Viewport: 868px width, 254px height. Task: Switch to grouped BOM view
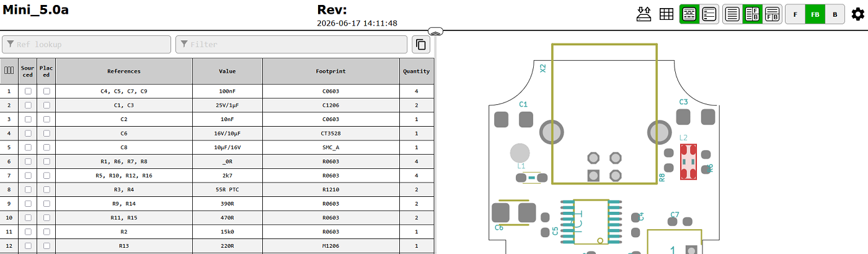click(689, 14)
